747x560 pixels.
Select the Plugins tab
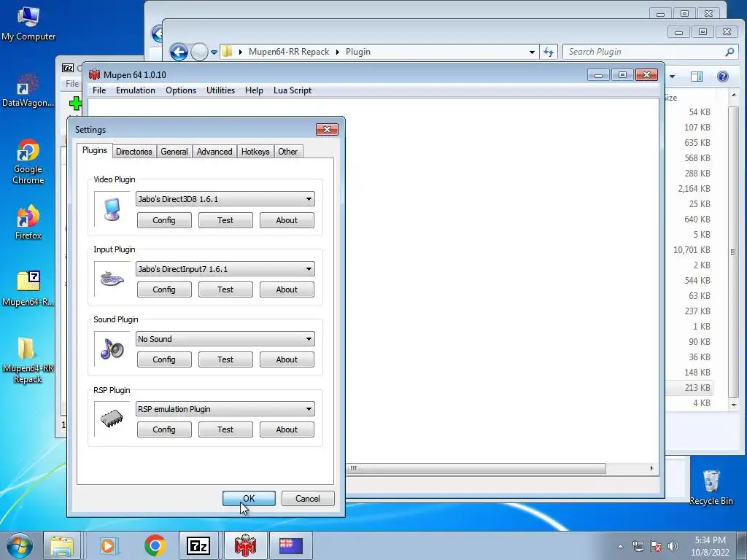[x=94, y=150]
